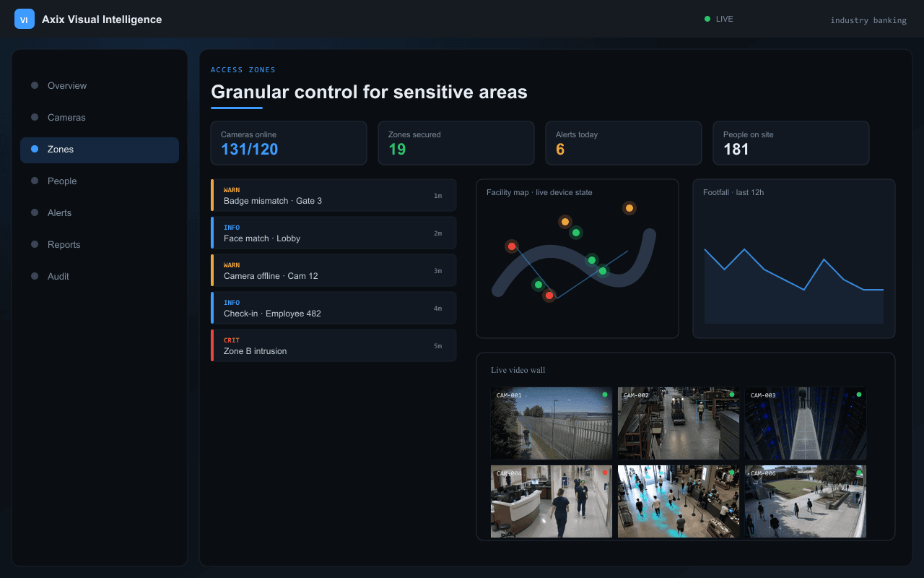Open the CAM-002 warehouse feed
The width and height of the screenshot is (924, 578).
click(679, 423)
